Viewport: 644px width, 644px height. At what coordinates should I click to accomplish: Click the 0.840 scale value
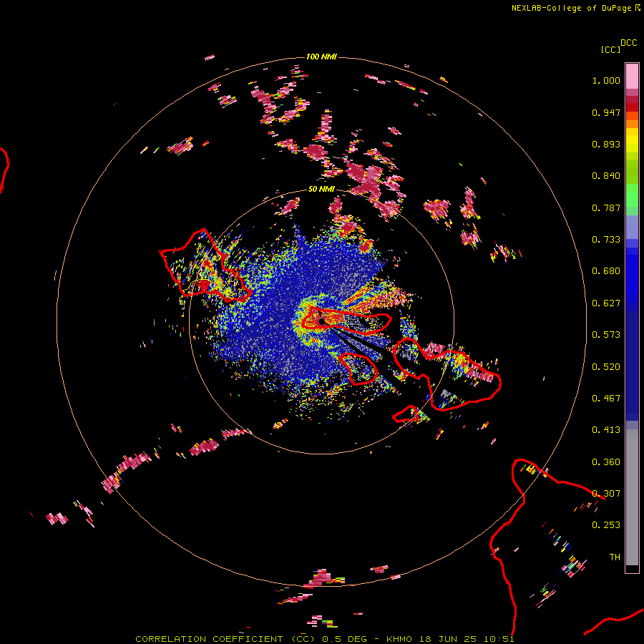(606, 176)
